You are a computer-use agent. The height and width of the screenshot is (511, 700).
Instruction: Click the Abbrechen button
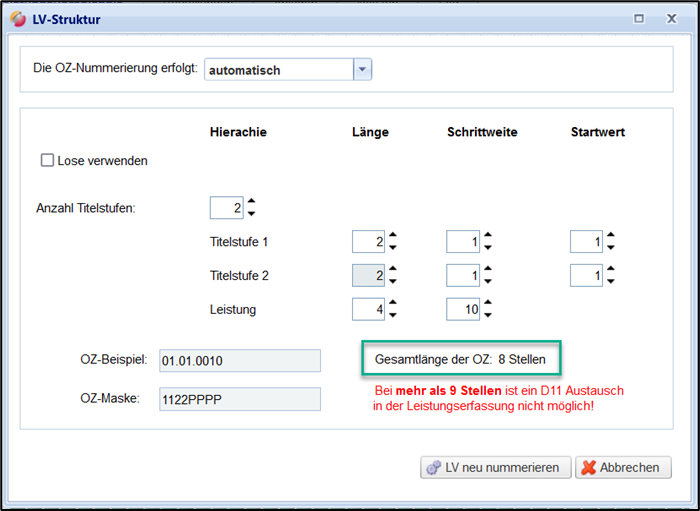click(x=623, y=467)
